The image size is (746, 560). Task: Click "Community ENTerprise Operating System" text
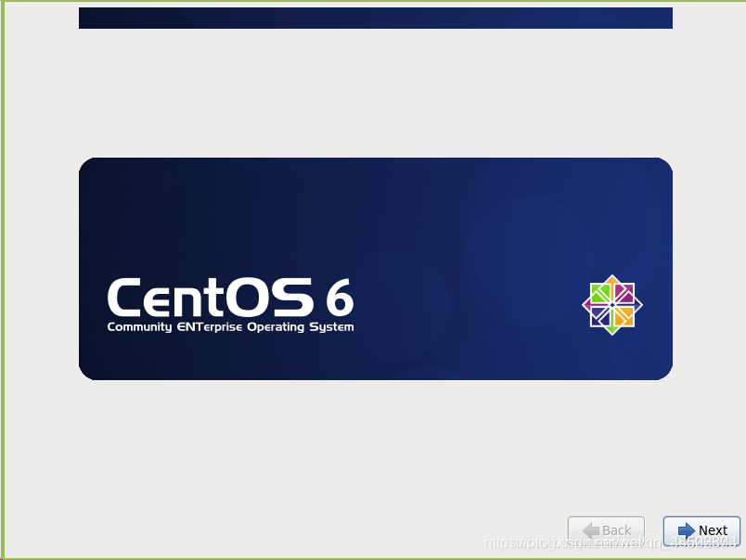click(230, 327)
